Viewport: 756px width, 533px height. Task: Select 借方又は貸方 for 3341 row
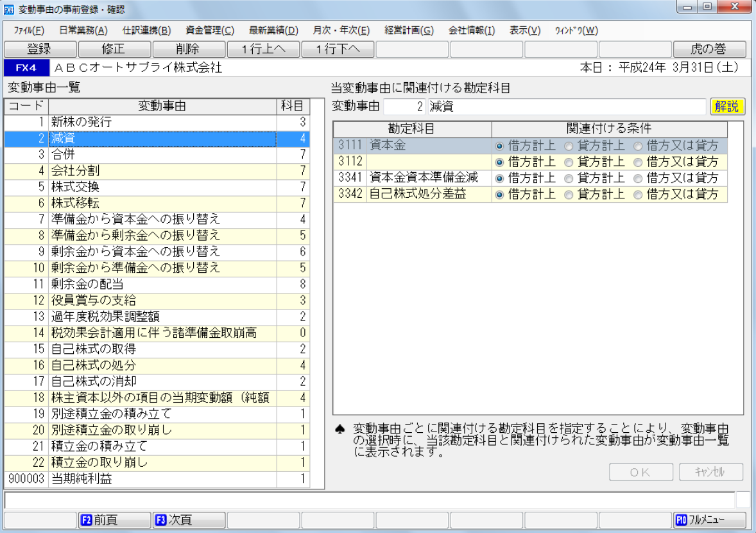coord(638,179)
